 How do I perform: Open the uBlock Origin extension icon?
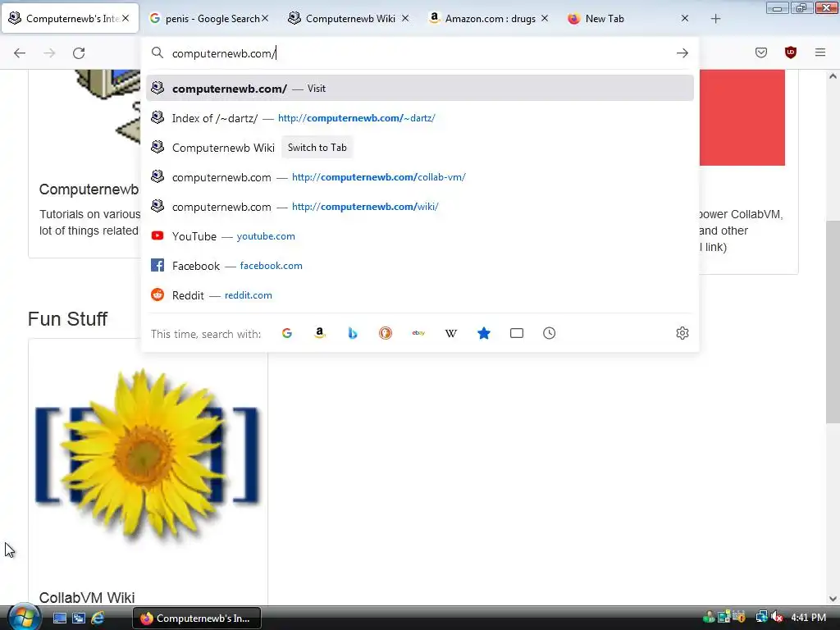pyautogui.click(x=791, y=52)
